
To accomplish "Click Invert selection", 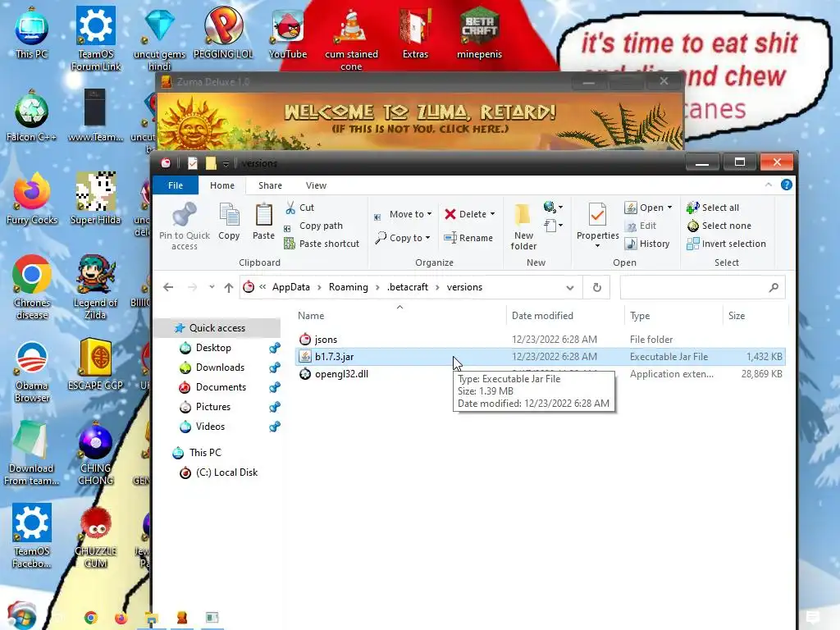I will pyautogui.click(x=726, y=244).
